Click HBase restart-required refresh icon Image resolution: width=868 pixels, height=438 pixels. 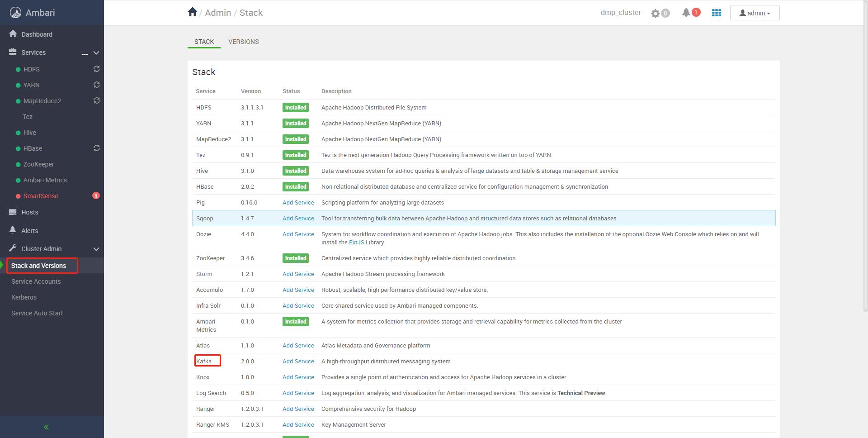click(x=96, y=148)
